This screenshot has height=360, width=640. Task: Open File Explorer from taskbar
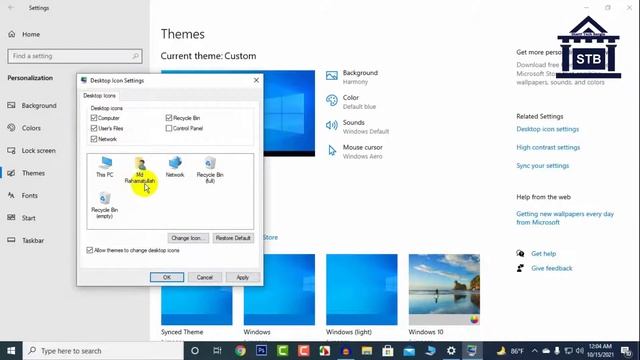[367, 351]
